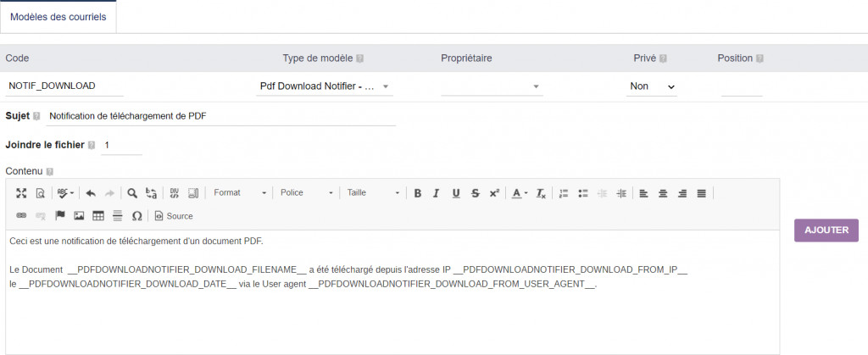Click the help icon beside Joindre le fichier

pos(92,146)
